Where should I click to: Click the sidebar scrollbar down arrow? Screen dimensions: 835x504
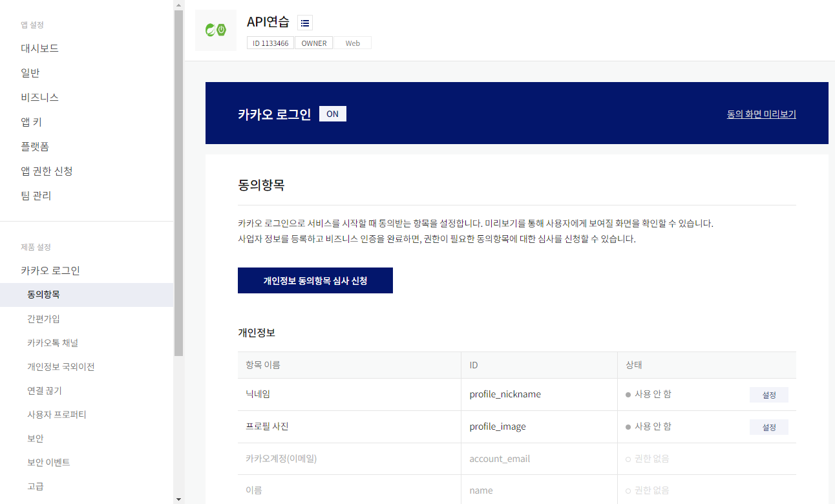click(x=179, y=499)
